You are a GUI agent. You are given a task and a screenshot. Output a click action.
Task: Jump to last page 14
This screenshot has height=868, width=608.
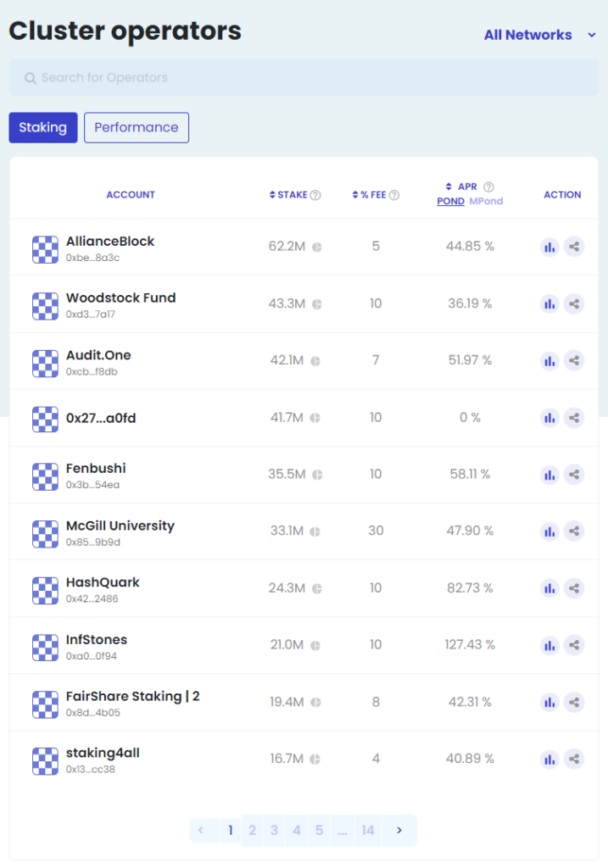[368, 831]
